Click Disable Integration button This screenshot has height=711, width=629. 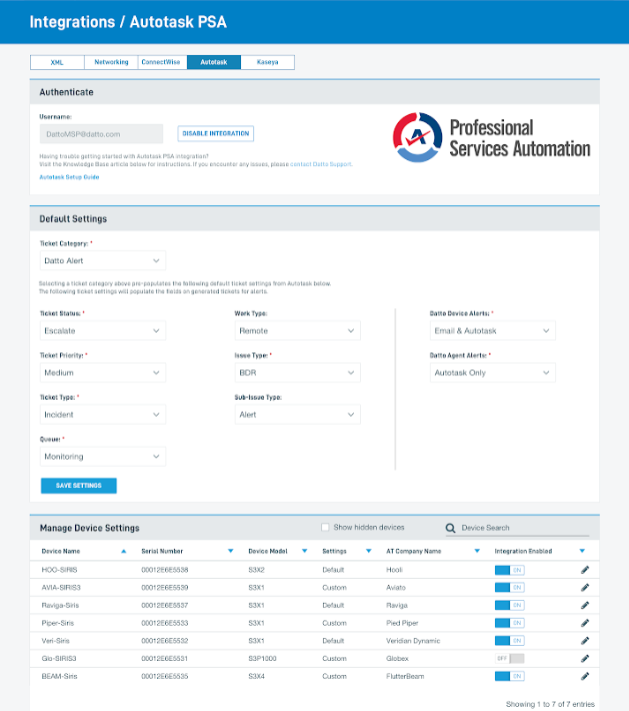[215, 133]
